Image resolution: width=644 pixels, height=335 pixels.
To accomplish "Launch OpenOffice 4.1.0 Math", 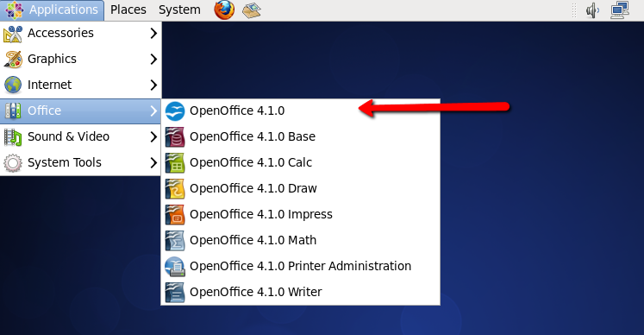I will tap(300, 241).
